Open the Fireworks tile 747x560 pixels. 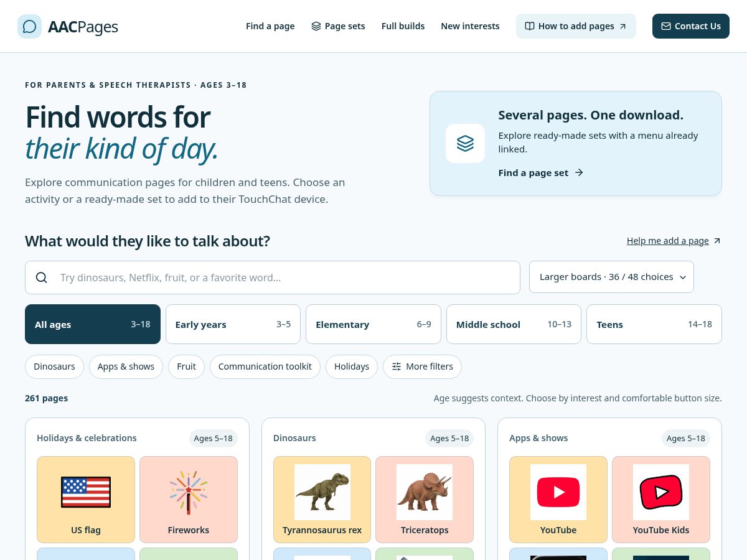coord(189,500)
